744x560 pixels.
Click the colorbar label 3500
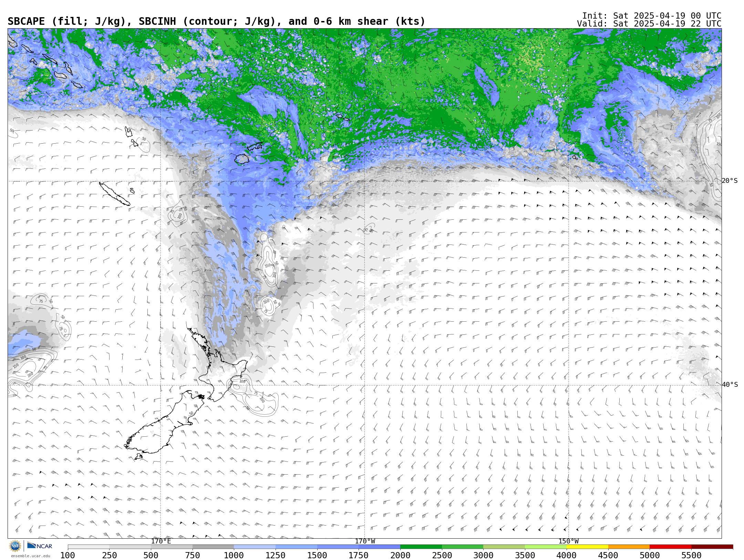[x=525, y=556]
